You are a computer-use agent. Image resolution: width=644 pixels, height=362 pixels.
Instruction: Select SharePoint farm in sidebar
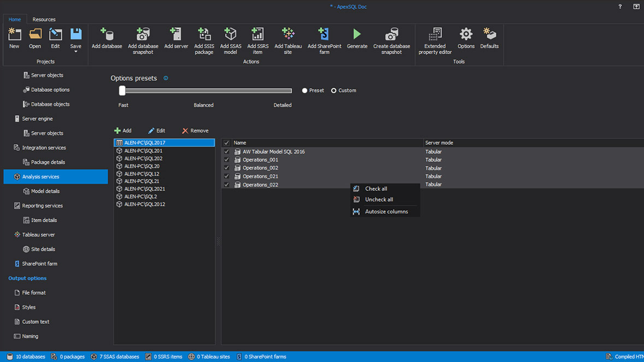pos(36,264)
